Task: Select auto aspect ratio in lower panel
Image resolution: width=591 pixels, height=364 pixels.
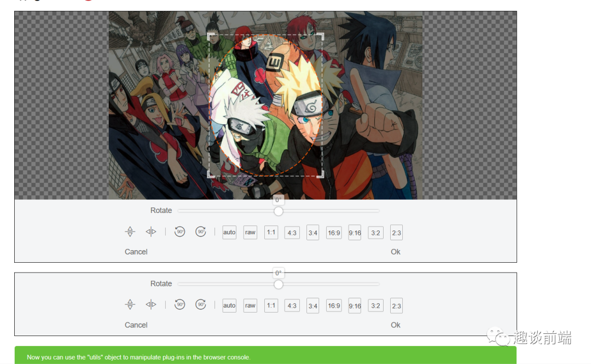Action: [x=229, y=305]
